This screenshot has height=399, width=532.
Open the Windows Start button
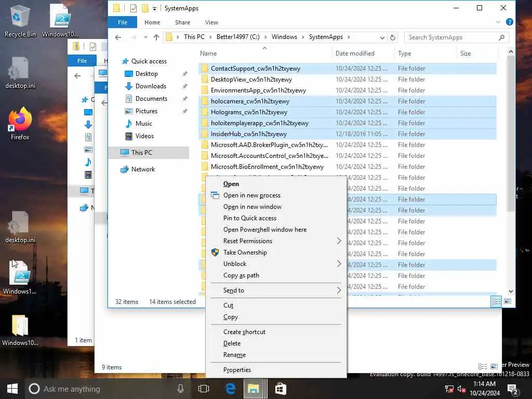coord(12,389)
